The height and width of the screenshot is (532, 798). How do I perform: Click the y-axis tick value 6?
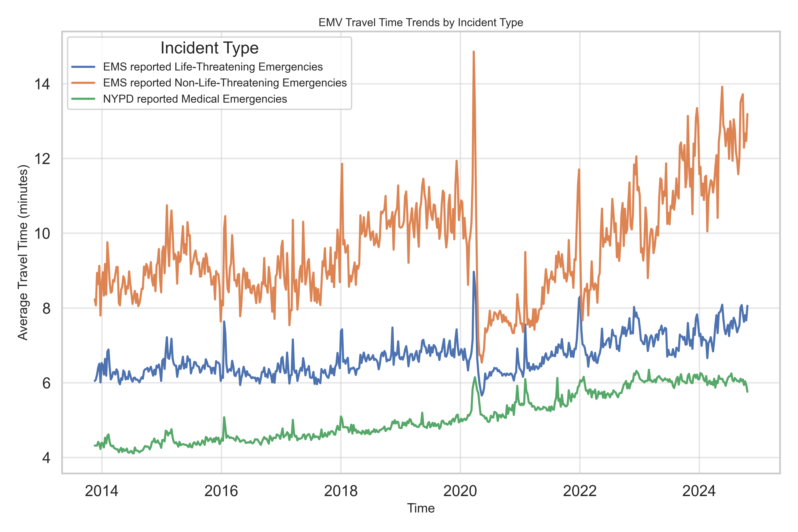click(46, 383)
